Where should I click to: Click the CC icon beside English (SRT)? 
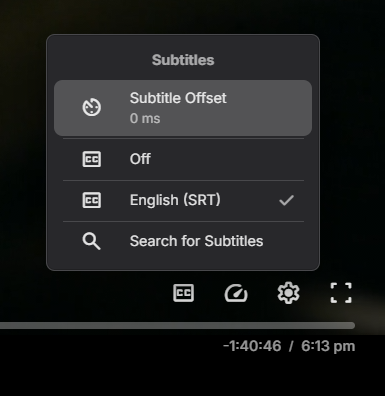point(92,200)
